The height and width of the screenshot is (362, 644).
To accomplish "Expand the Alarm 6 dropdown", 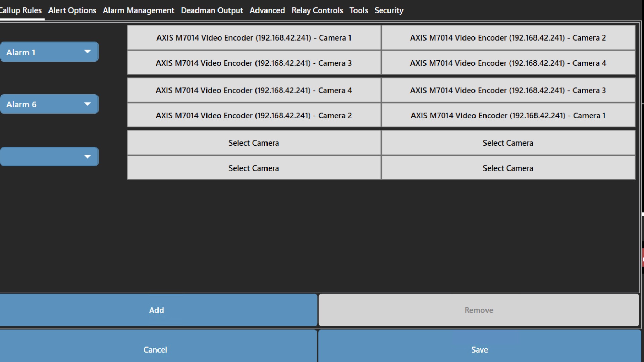I will tap(49, 104).
